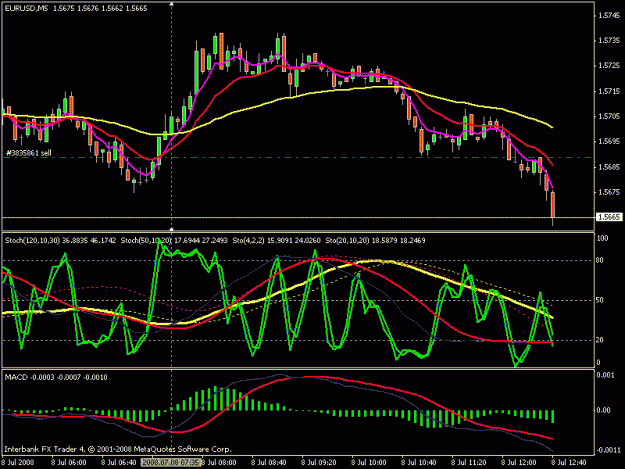The height and width of the screenshot is (469, 625).
Task: Click the 8 Jul 06:00 time label
Action: [x=69, y=463]
